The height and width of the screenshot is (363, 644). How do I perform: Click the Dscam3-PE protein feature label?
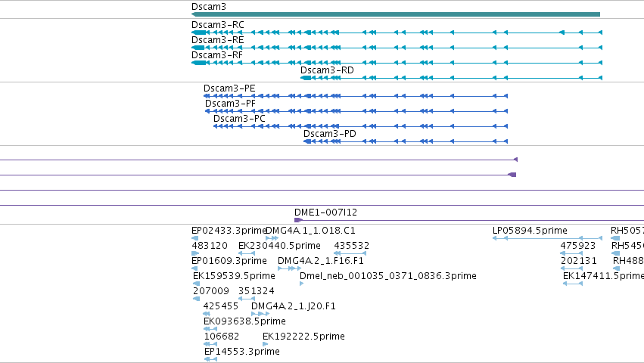(229, 88)
